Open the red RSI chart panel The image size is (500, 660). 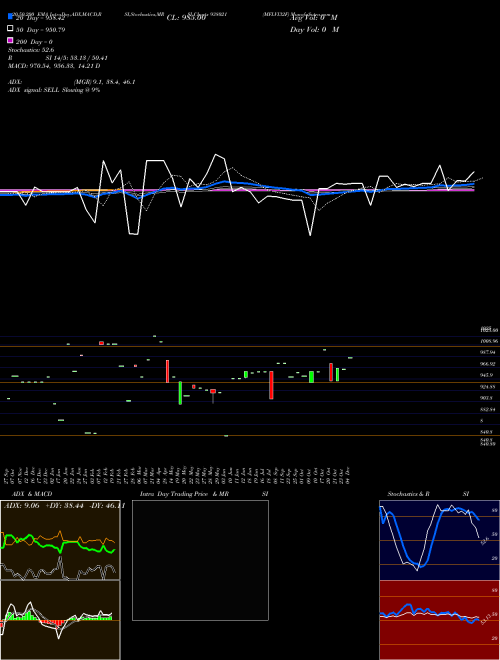tap(439, 620)
